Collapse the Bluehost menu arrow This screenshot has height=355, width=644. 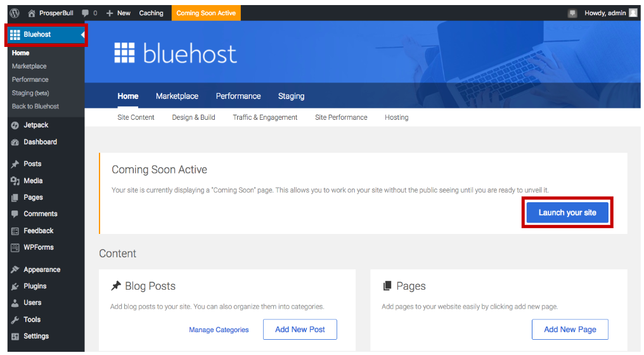tap(82, 34)
